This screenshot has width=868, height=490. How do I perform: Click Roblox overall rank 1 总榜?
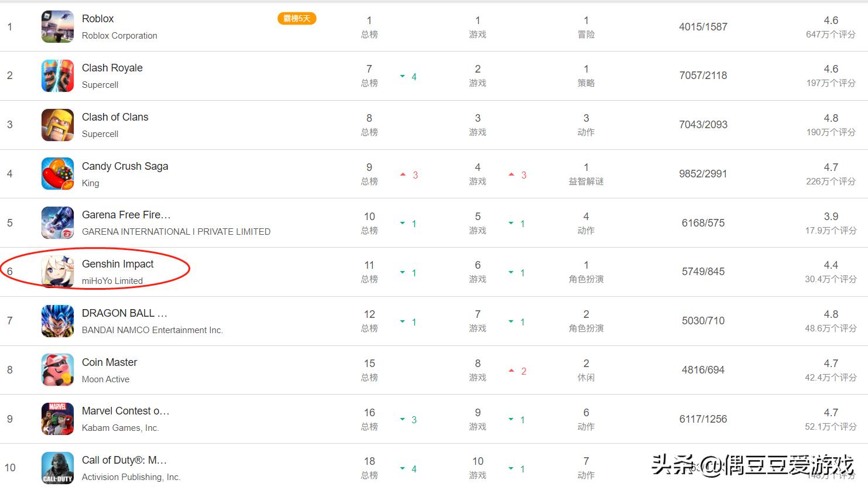[369, 27]
